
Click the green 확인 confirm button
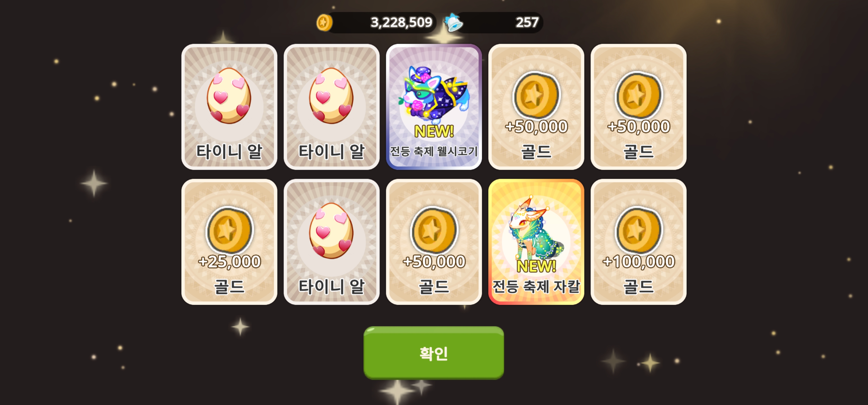point(434,353)
